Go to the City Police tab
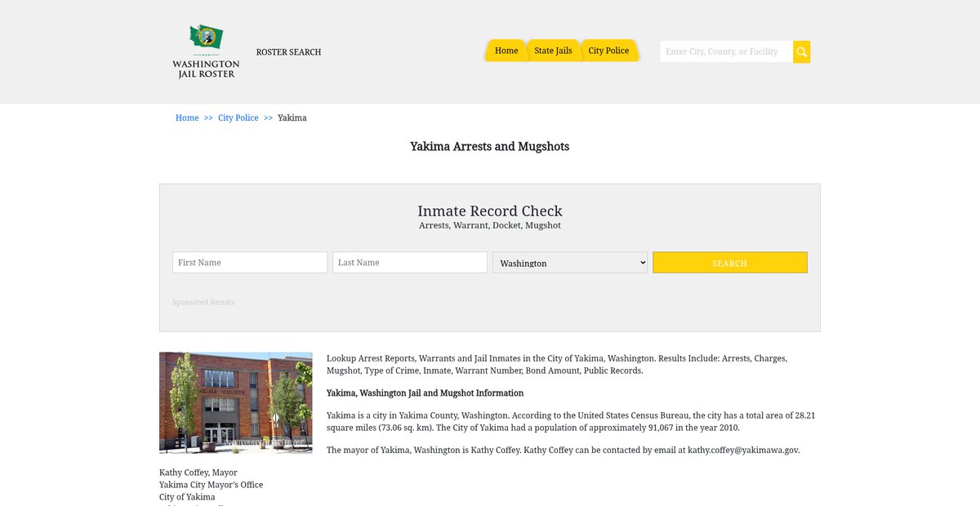Image resolution: width=980 pixels, height=506 pixels. click(x=608, y=51)
